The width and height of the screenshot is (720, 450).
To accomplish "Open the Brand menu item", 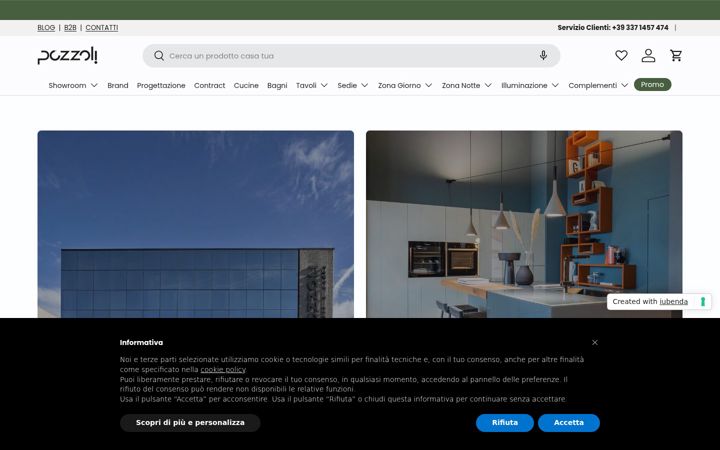I will [118, 85].
